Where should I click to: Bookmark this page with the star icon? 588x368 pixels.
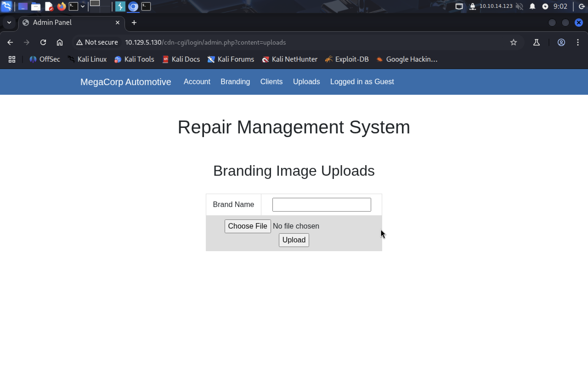(513, 42)
